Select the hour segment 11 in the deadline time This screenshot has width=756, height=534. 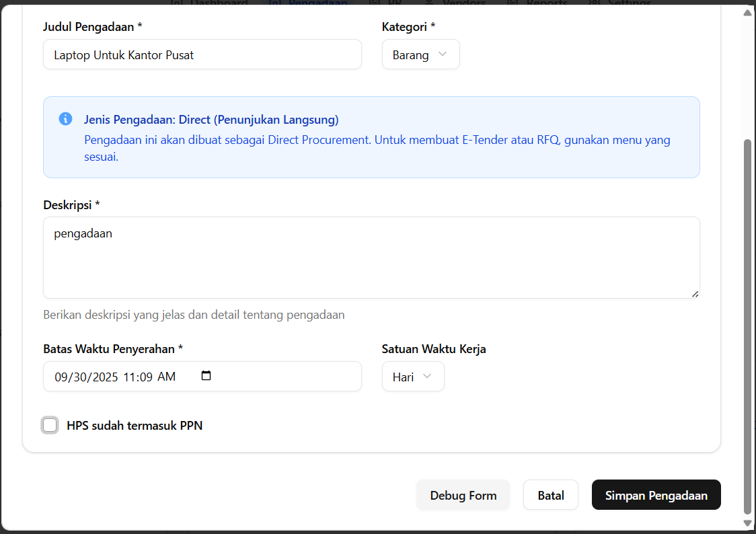(x=130, y=377)
